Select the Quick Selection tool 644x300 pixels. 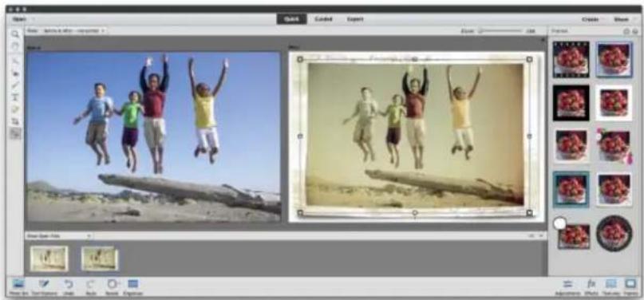[x=15, y=61]
